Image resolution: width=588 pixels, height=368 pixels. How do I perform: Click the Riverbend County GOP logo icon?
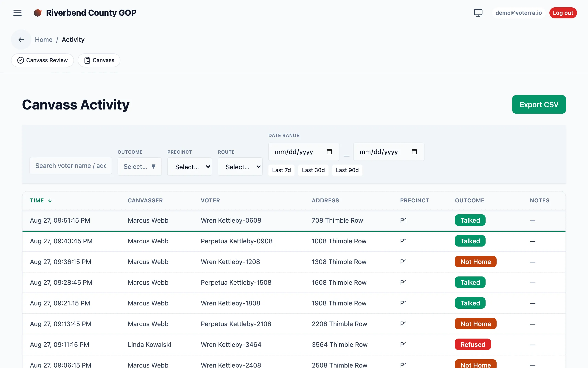(38, 13)
